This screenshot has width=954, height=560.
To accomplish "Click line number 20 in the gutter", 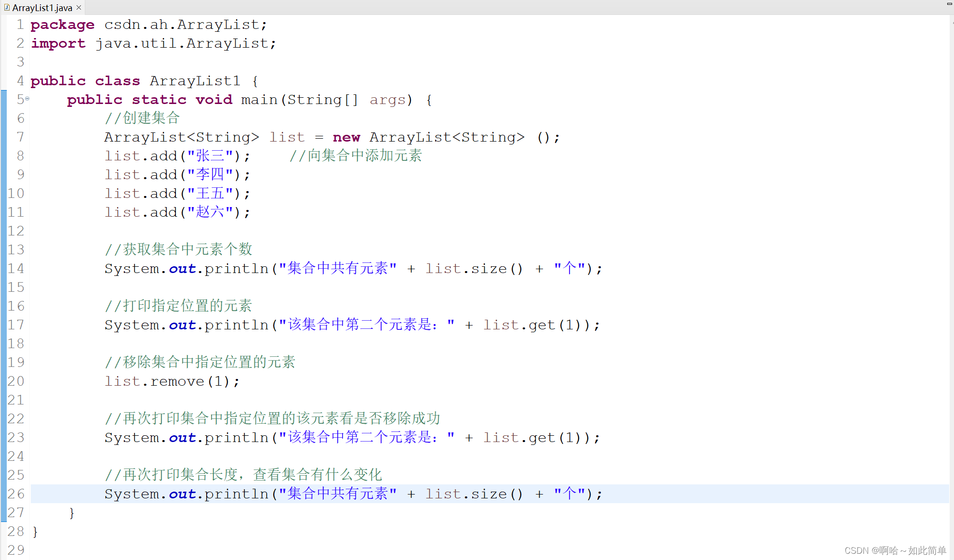I will [x=16, y=381].
